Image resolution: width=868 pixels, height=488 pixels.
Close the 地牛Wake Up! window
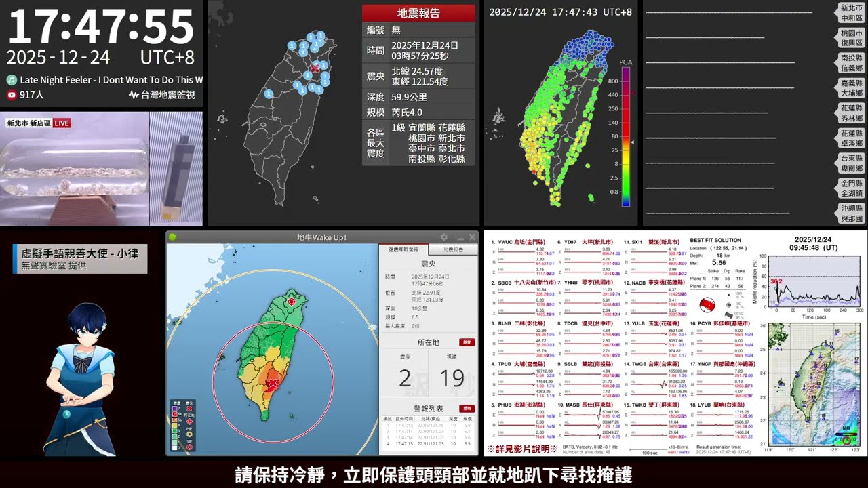pyautogui.click(x=472, y=237)
